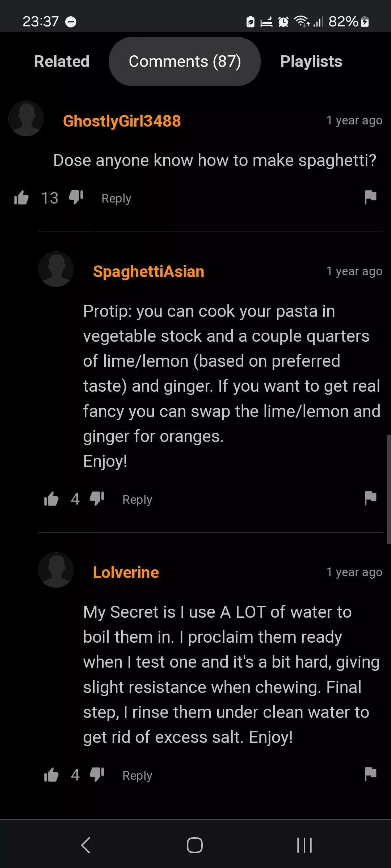Dislike SpaghettiAsian's comment
This screenshot has height=868, width=391.
(97, 499)
